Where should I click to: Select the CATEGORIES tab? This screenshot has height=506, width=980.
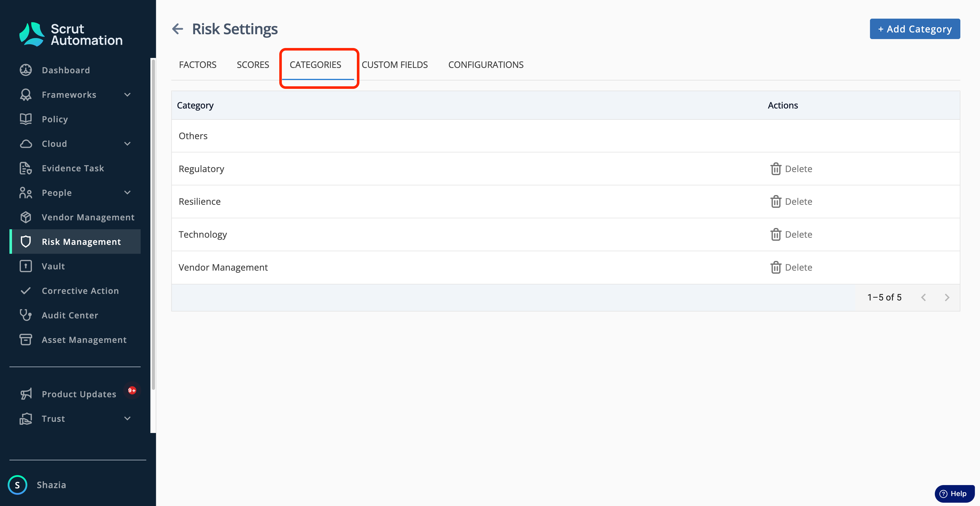(315, 65)
